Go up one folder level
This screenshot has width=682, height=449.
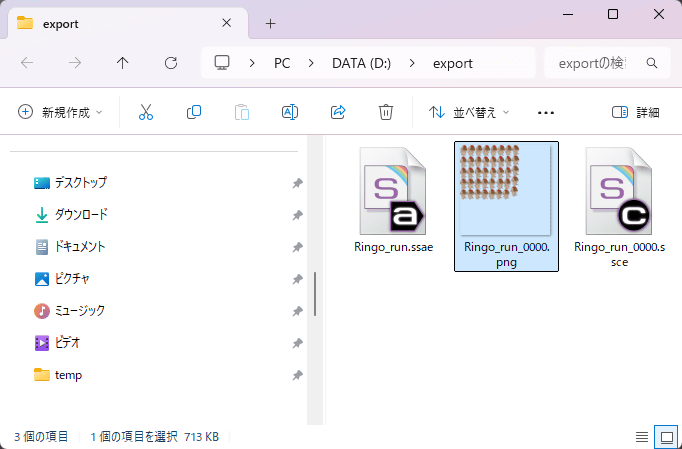123,63
